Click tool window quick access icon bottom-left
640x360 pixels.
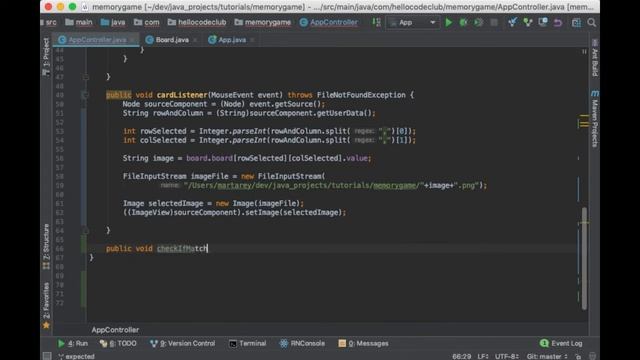pos(47,356)
